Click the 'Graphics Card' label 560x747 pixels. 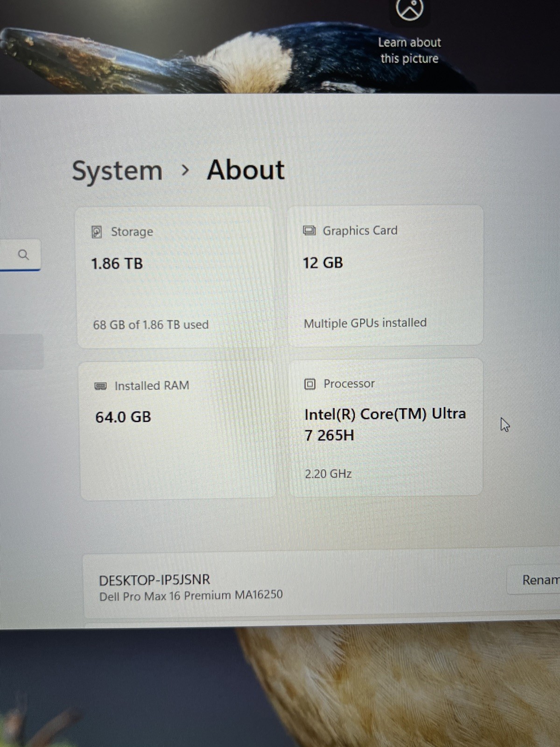point(360,230)
